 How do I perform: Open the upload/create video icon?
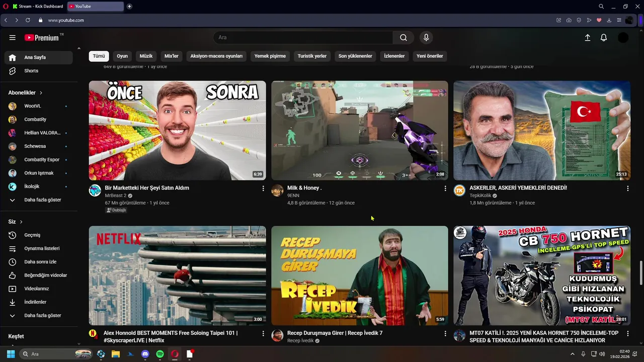(587, 38)
